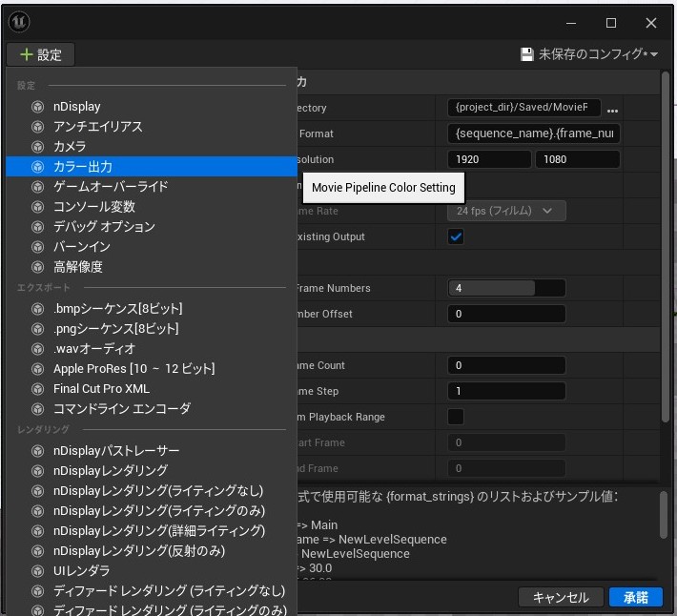Edit the file name format field
This screenshot has height=616, width=677.
[x=534, y=133]
